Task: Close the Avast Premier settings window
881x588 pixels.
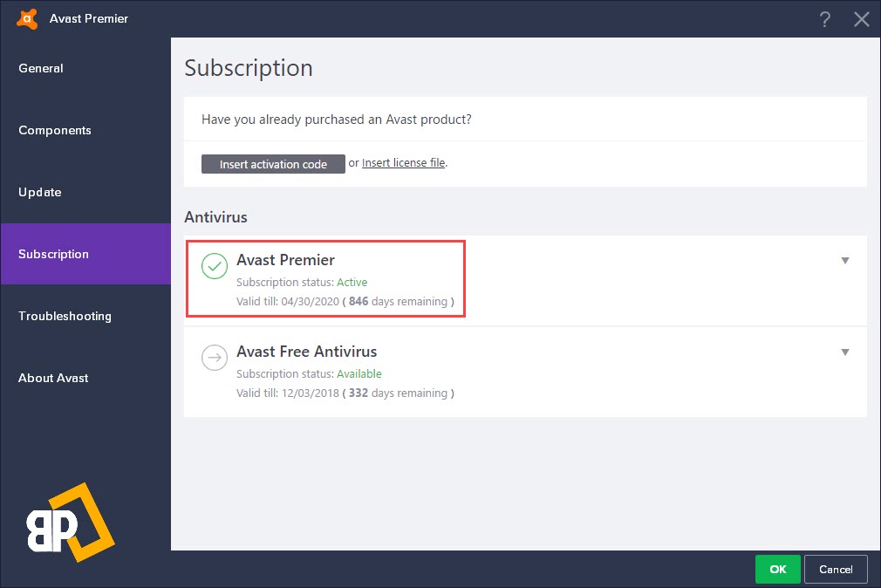Action: 862,19
